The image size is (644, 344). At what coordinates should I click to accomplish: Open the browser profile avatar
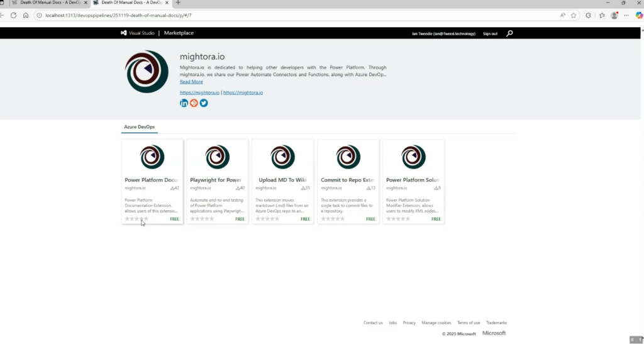point(614,15)
